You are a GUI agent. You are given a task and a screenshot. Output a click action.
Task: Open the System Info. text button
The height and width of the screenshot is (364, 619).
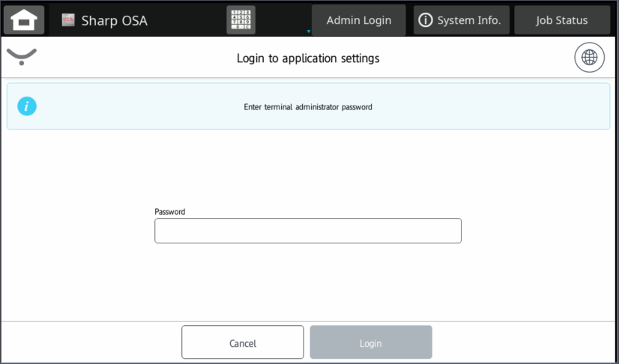click(x=468, y=20)
